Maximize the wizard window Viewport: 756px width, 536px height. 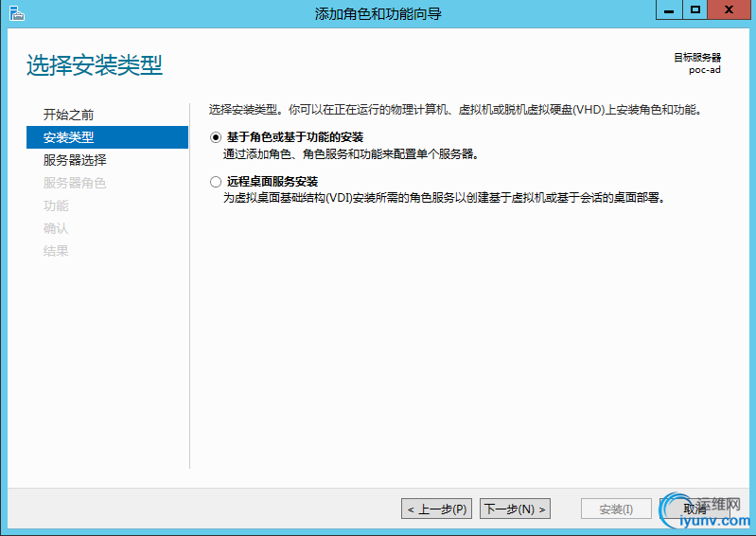[x=694, y=10]
